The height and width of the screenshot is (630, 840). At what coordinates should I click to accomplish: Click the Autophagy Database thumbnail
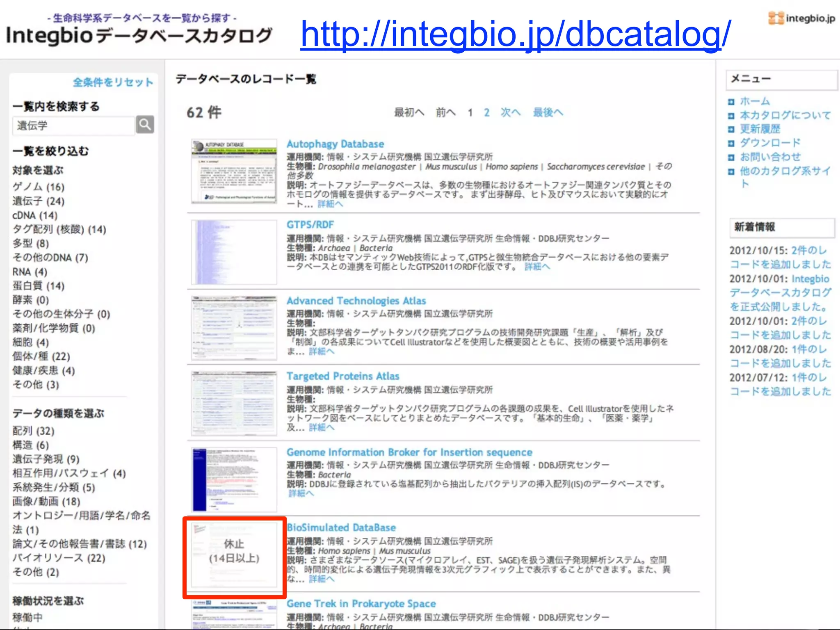click(x=234, y=171)
